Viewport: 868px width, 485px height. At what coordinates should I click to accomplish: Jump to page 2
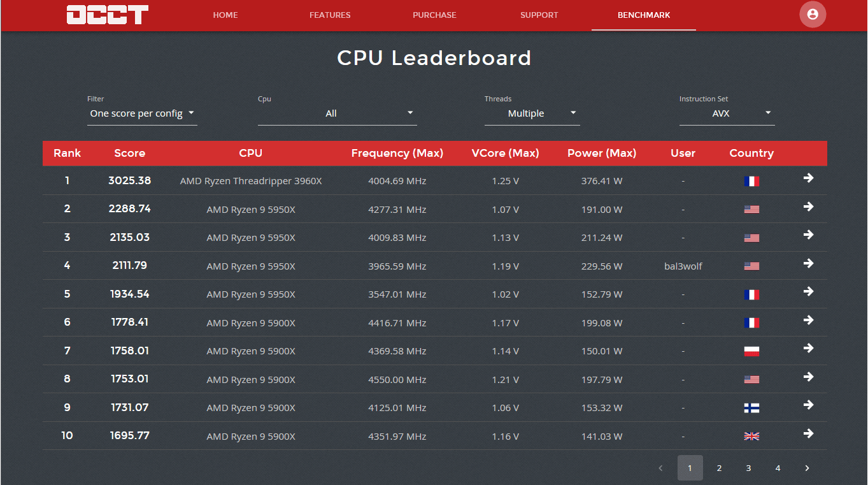[x=719, y=468]
